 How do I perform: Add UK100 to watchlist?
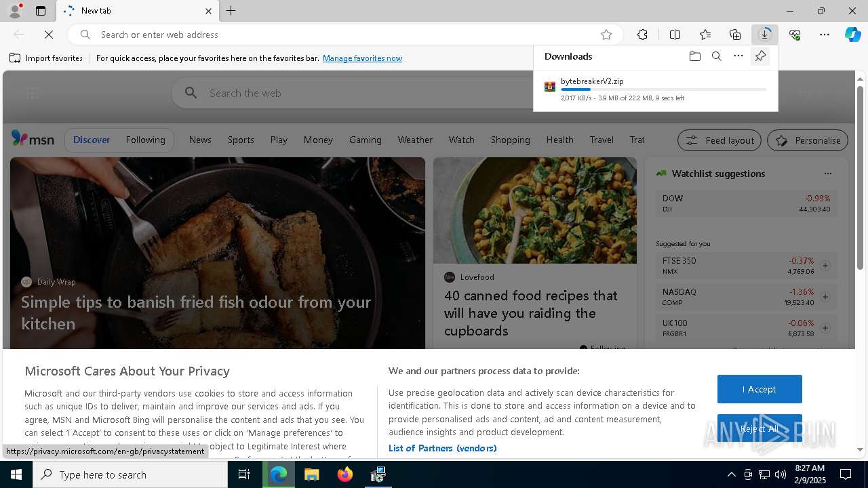pos(825,328)
